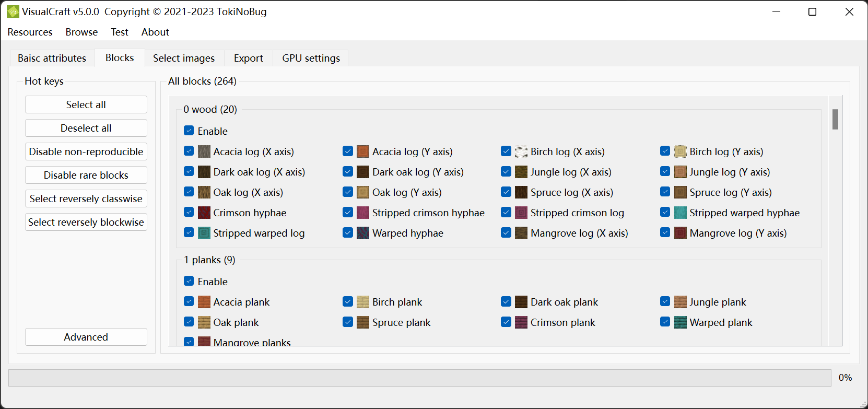Uncheck Enable for the wood category

(189, 131)
